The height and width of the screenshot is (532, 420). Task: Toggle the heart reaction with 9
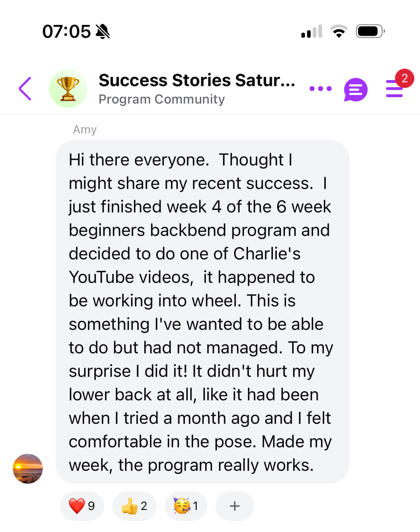point(82,506)
